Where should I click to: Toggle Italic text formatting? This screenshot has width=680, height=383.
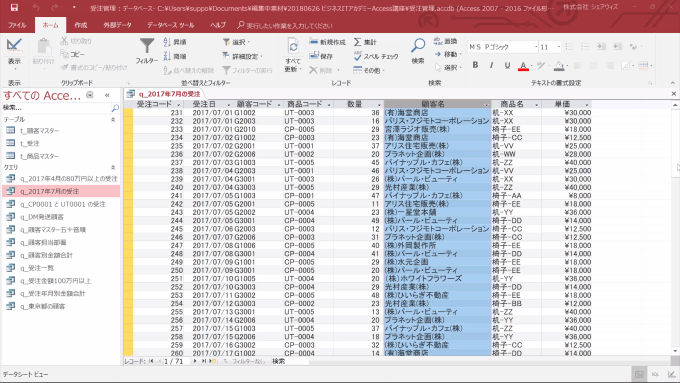coord(491,65)
